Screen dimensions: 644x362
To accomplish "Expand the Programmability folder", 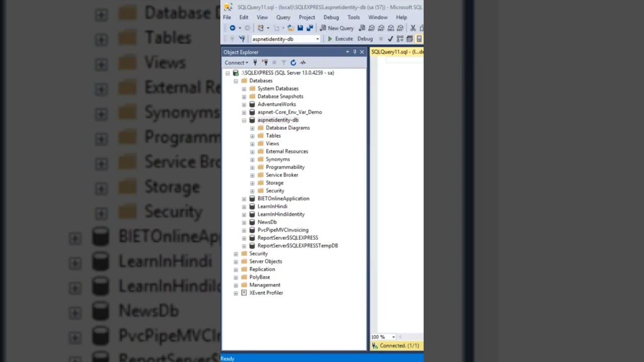I will click(252, 167).
